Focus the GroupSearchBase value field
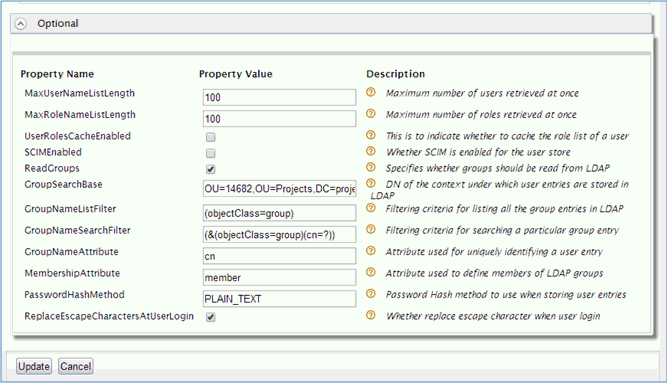 pyautogui.click(x=279, y=189)
